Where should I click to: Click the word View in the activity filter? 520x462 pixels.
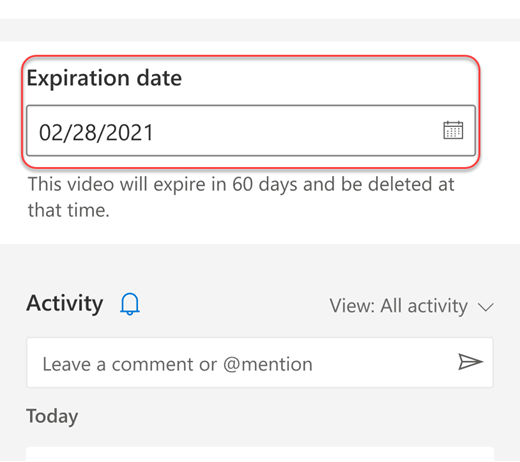click(x=351, y=306)
